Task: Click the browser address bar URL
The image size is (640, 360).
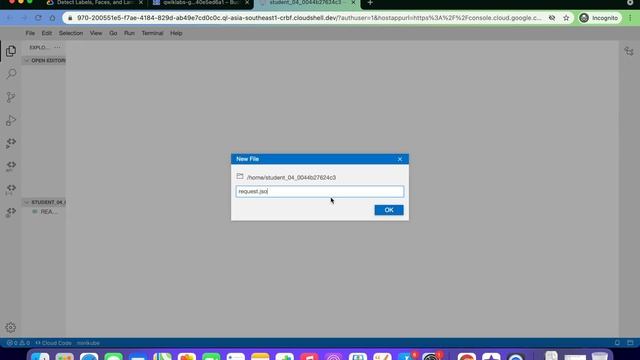Action: [x=309, y=18]
